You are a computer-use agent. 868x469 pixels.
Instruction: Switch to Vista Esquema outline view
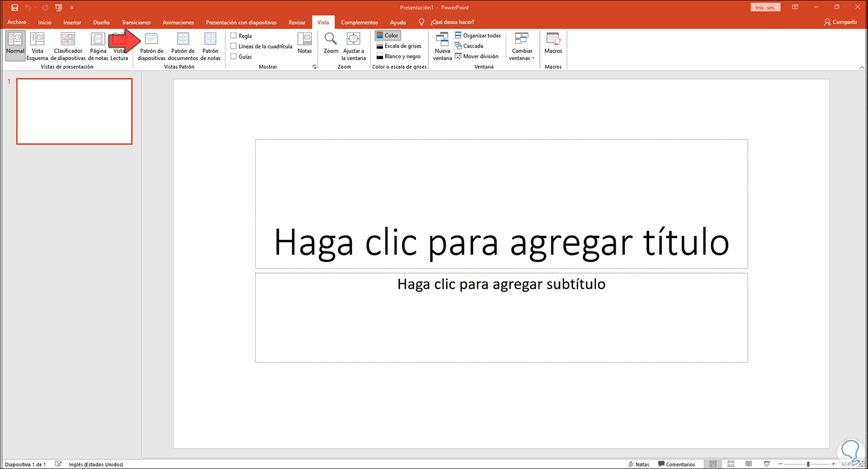tap(37, 46)
